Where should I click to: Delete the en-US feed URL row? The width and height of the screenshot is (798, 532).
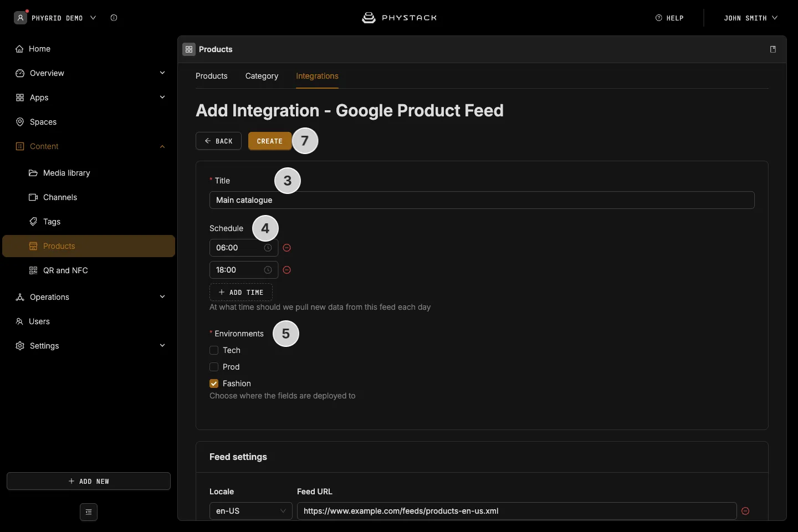tap(745, 511)
